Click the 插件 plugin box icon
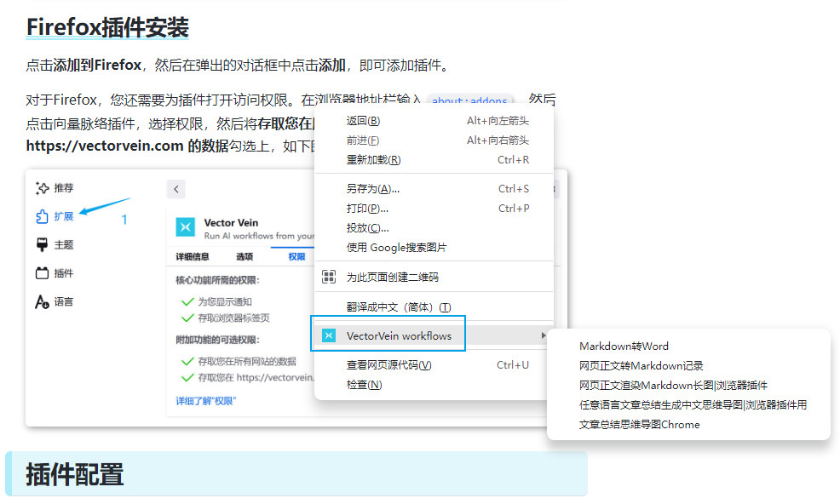 pos(42,273)
